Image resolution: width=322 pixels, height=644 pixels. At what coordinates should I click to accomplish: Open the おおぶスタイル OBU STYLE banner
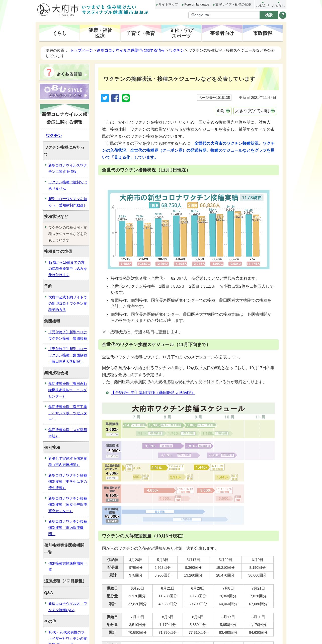click(64, 92)
